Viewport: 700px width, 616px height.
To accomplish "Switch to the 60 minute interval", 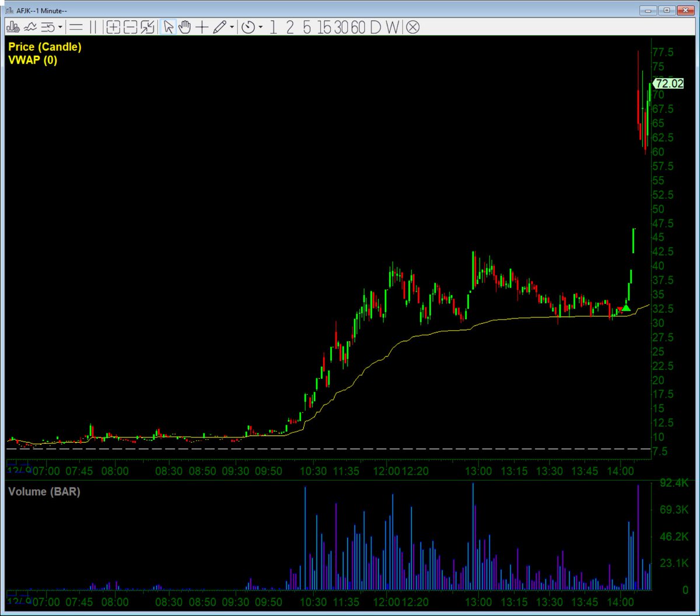I will 358,27.
